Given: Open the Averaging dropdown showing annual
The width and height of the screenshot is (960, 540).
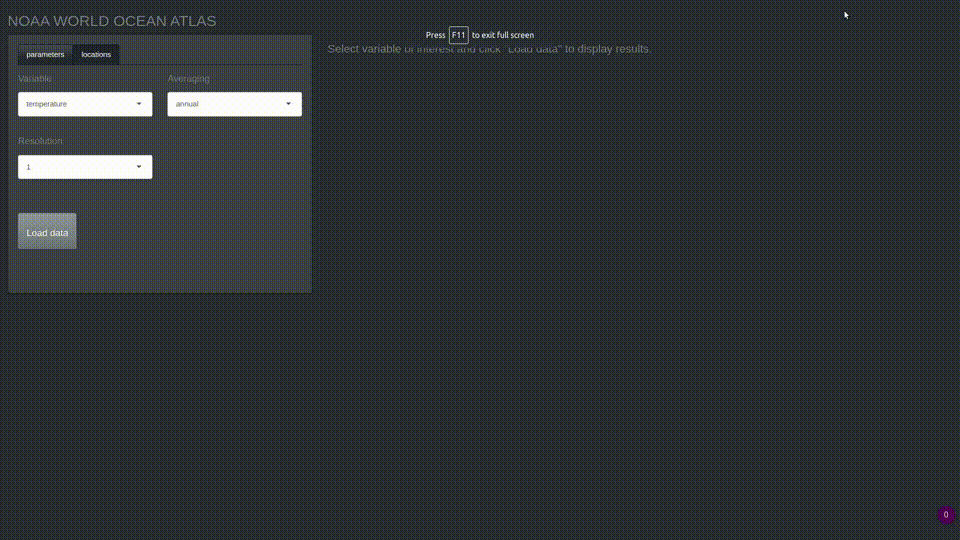Looking at the screenshot, I should (x=234, y=104).
